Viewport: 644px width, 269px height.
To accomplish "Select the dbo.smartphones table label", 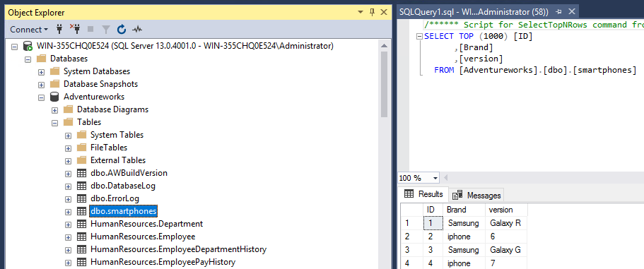I will 124,211.
